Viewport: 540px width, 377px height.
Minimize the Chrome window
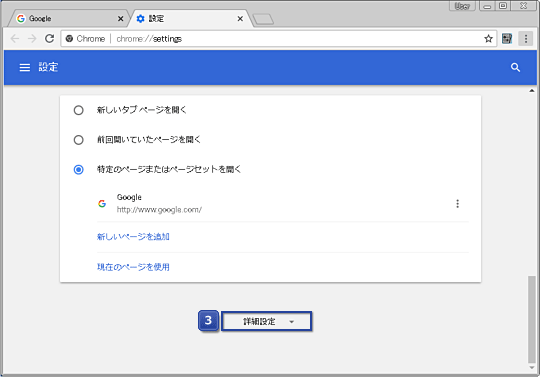(x=487, y=6)
